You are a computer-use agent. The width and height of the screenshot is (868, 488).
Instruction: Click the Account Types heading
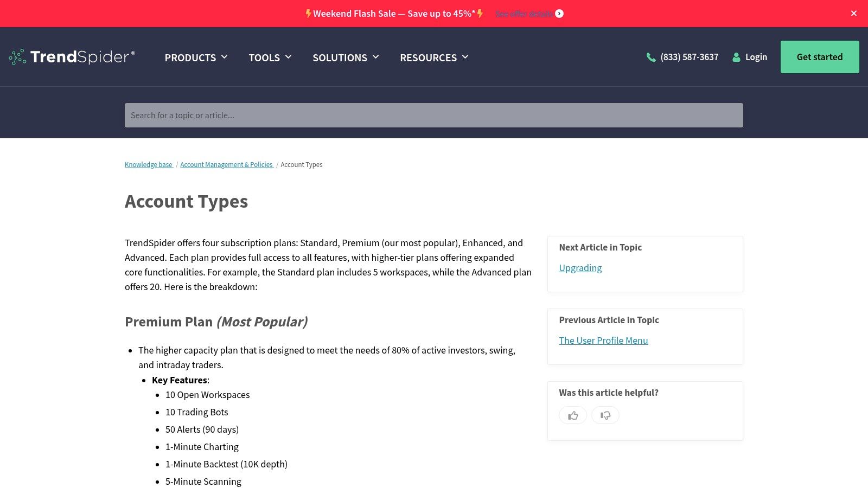click(x=187, y=201)
